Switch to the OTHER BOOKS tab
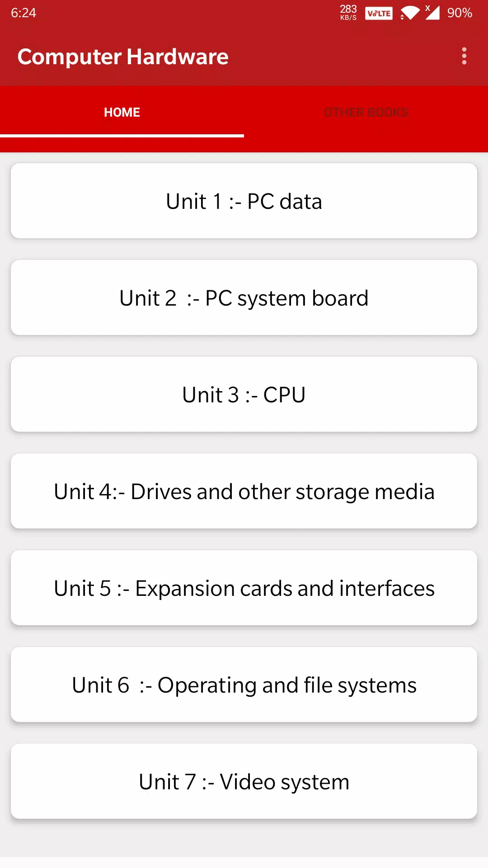488x868 pixels. point(366,112)
